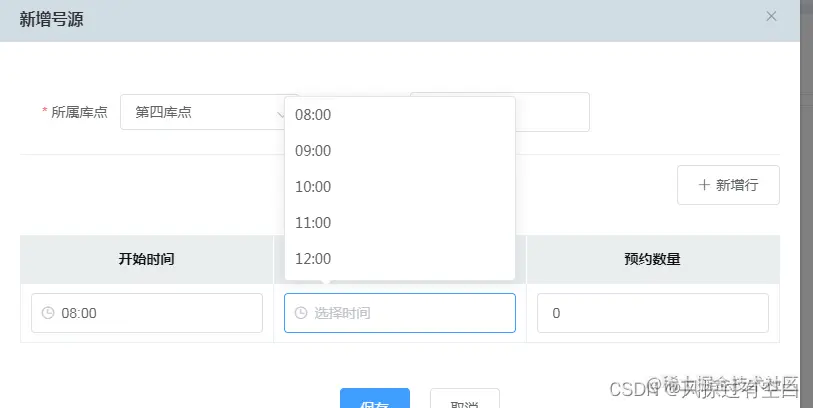Click the 预约数量 column header
Screen dimensions: 813x408
(x=652, y=259)
